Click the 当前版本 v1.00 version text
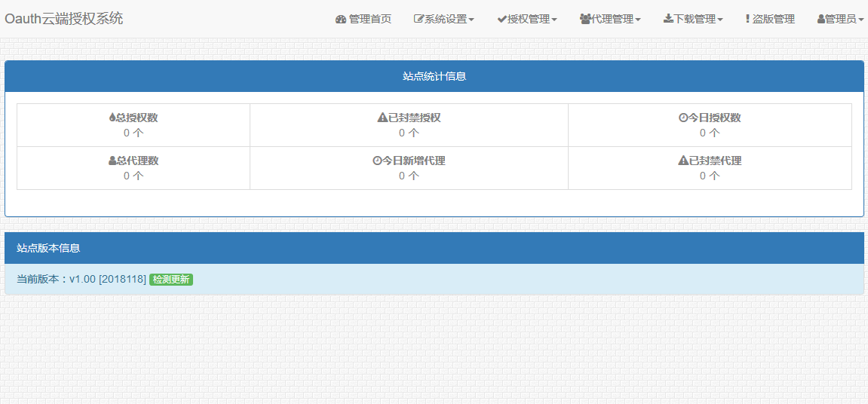This screenshot has width=868, height=404. tap(81, 280)
